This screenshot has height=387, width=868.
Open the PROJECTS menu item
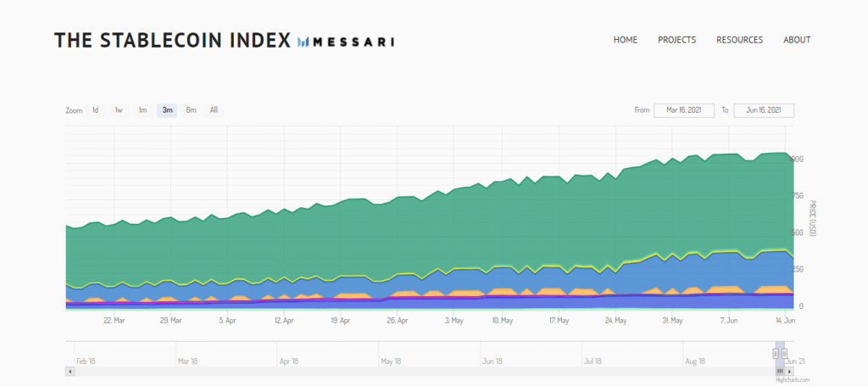(x=676, y=40)
